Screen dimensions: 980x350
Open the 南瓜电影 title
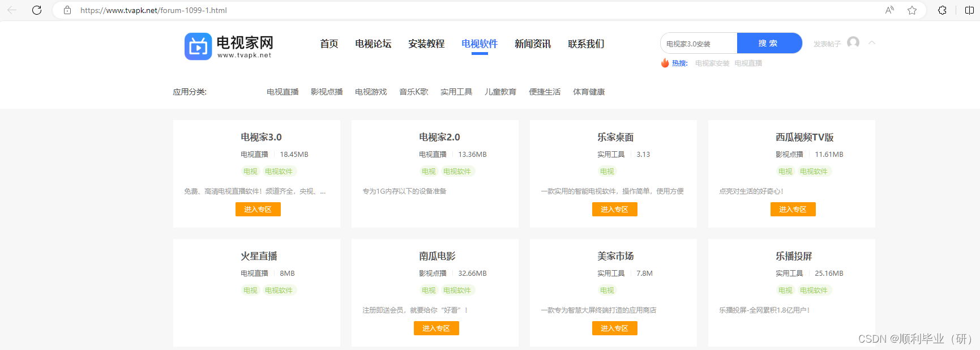click(437, 256)
